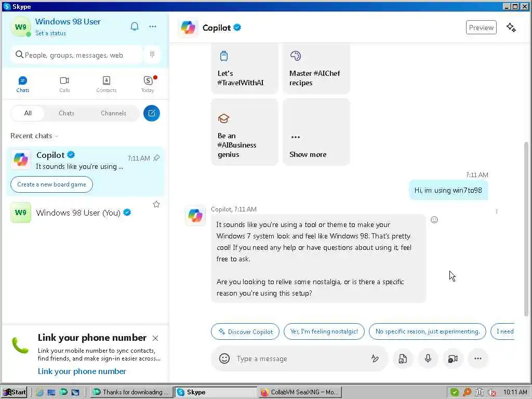
Task: Click the Skype taskbar button
Action: 216,392
